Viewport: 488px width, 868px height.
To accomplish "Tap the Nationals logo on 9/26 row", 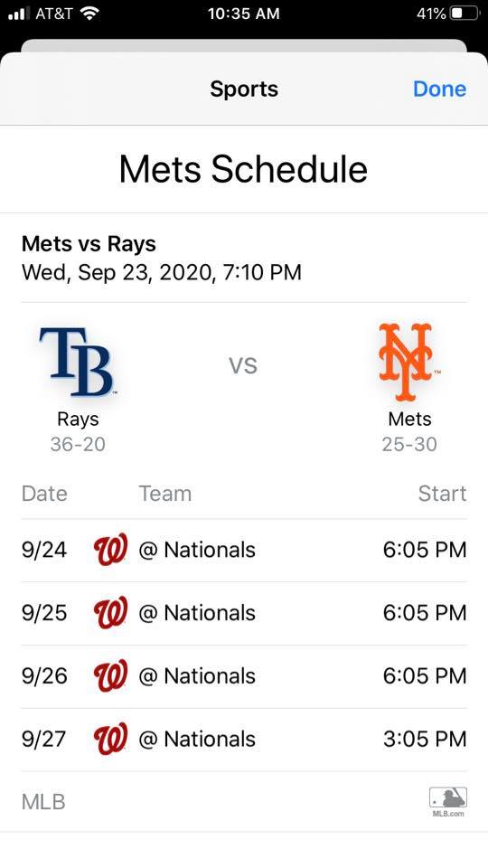I will pos(110,676).
